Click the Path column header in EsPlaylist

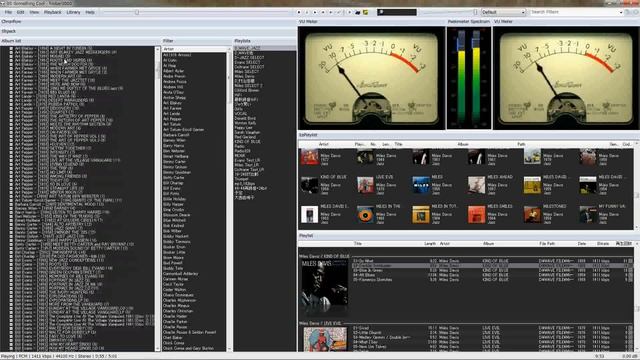(521, 144)
